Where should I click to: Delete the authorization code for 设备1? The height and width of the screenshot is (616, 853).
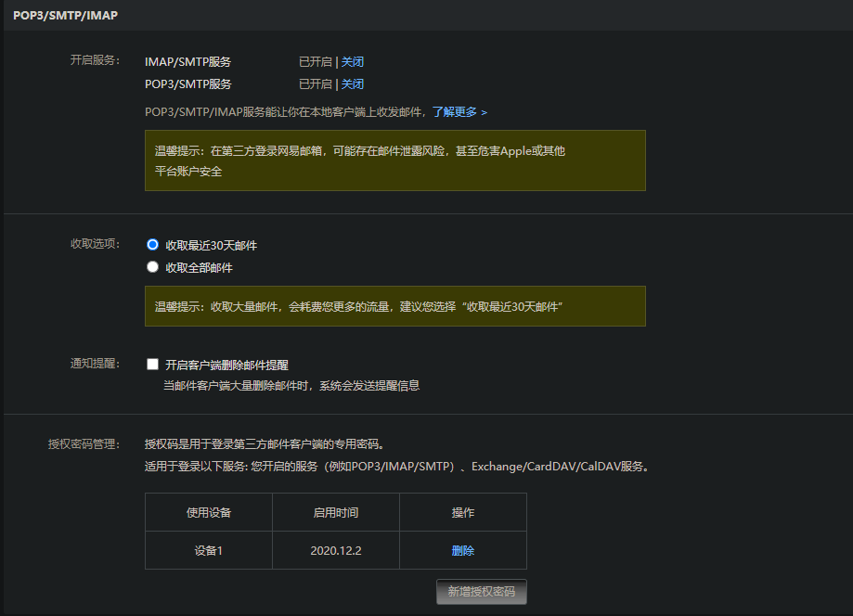[x=462, y=550]
